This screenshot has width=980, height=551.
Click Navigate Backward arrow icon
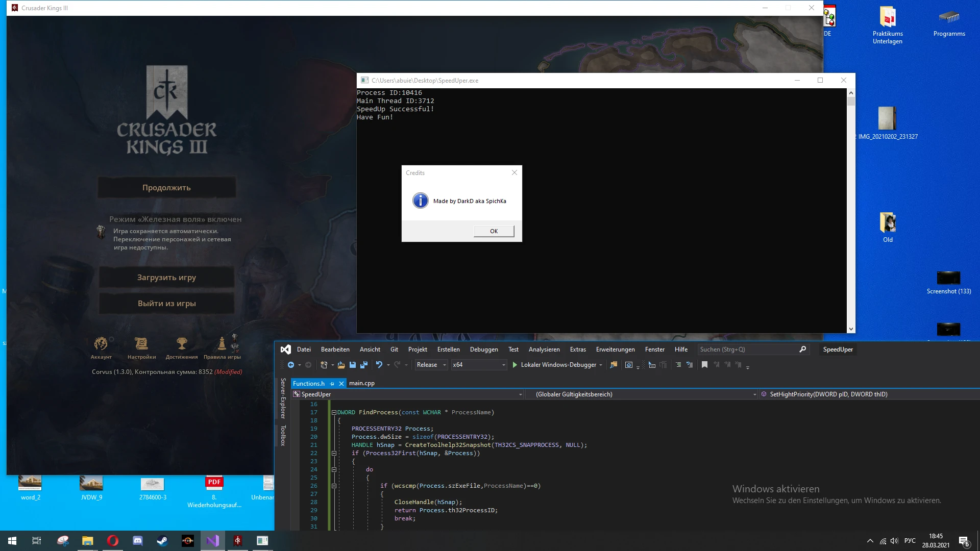pyautogui.click(x=291, y=365)
